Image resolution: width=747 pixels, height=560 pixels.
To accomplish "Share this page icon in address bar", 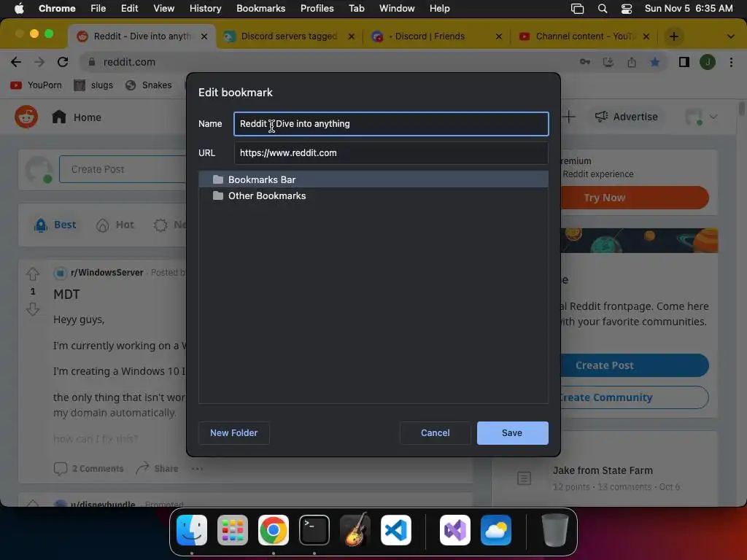I will [632, 62].
